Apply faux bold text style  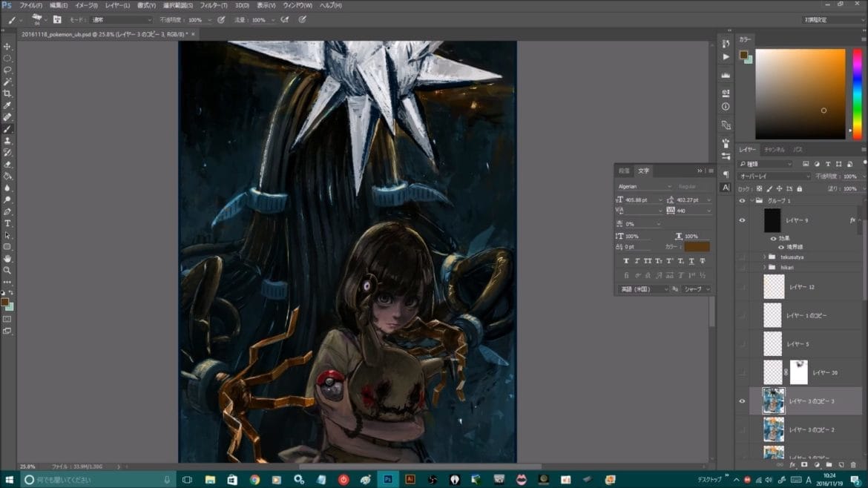pos(626,261)
